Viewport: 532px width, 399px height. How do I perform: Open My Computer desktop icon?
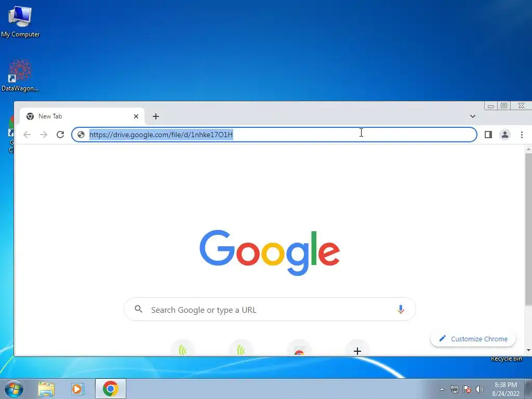(x=20, y=21)
